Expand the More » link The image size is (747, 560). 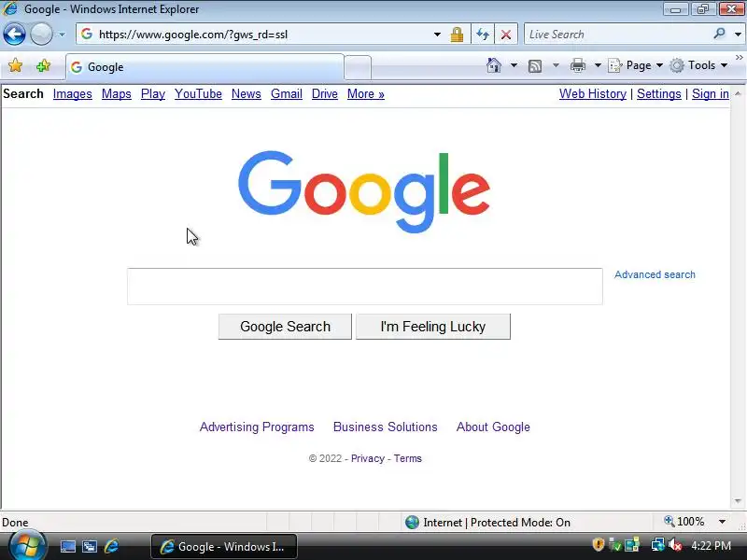[x=366, y=94]
